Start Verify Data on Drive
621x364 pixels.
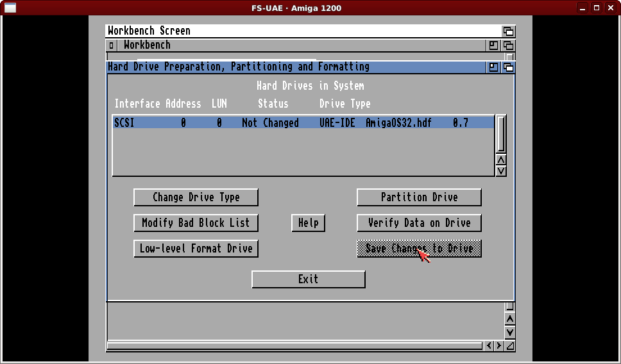point(419,223)
